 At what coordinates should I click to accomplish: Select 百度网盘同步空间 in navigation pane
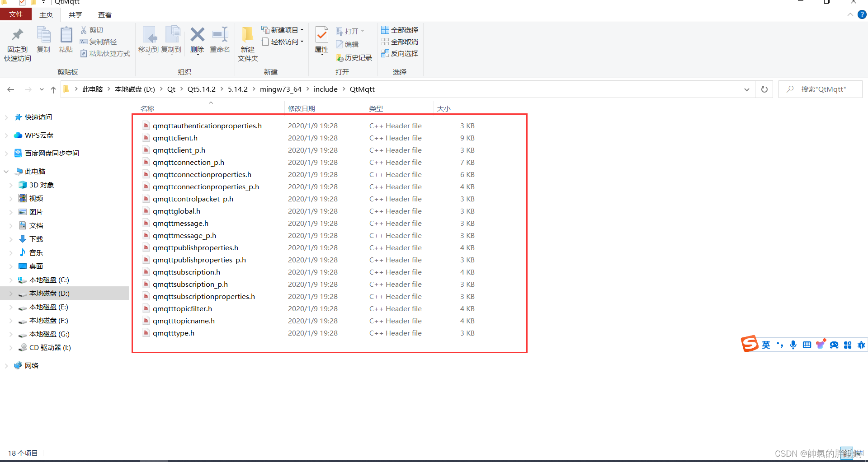click(52, 154)
